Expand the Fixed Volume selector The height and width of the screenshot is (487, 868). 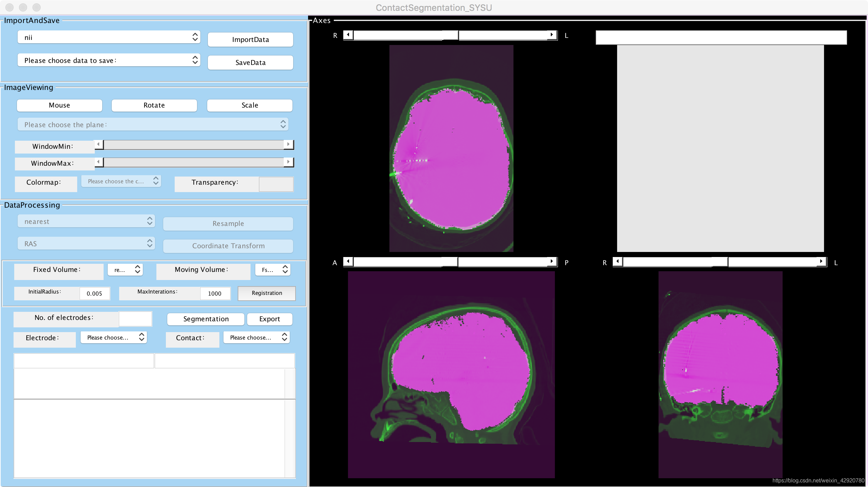[x=125, y=270]
